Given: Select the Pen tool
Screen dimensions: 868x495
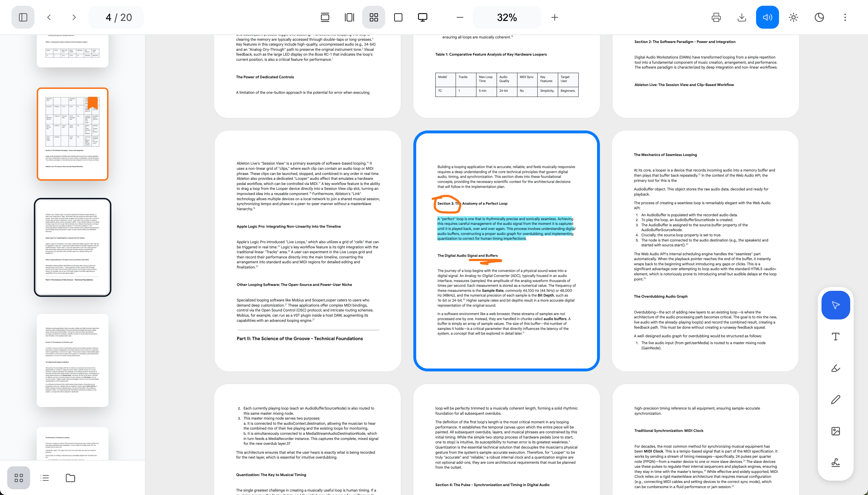Looking at the screenshot, I should coord(836,399).
